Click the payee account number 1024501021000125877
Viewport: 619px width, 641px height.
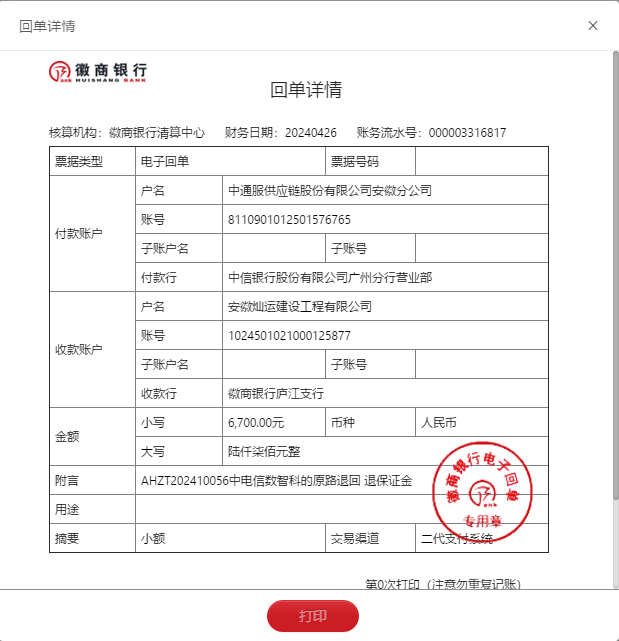289,335
